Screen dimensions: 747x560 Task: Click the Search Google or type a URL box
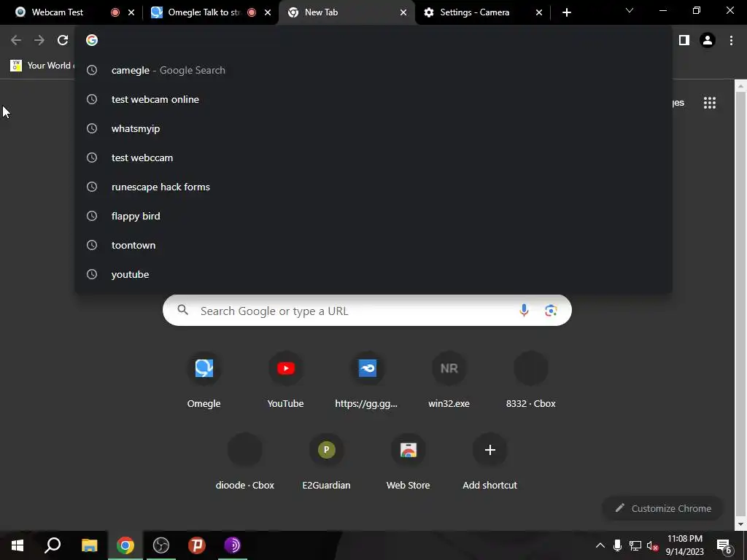click(367, 311)
